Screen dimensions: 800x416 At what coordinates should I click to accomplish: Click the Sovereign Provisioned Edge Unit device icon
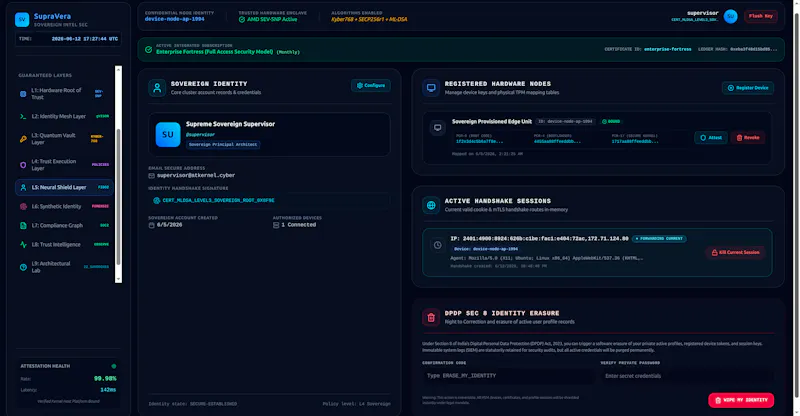[437, 128]
